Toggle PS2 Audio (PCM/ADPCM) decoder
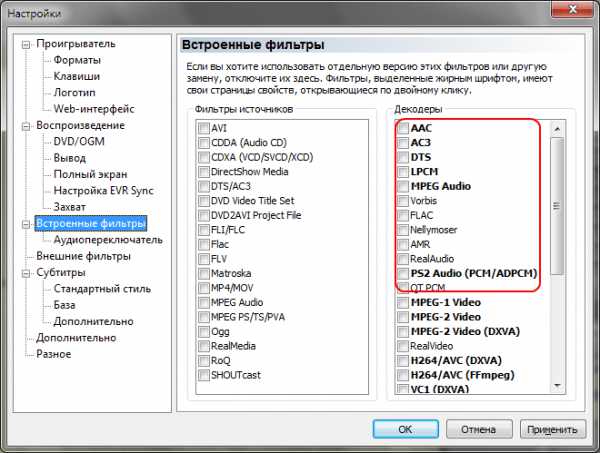This screenshot has height=453, width=600. coord(403,274)
